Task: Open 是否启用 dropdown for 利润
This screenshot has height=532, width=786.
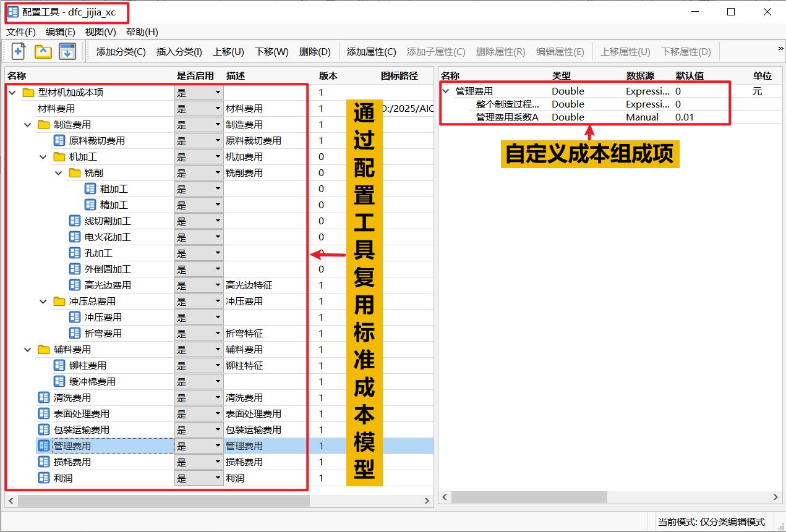Action: tap(199, 478)
